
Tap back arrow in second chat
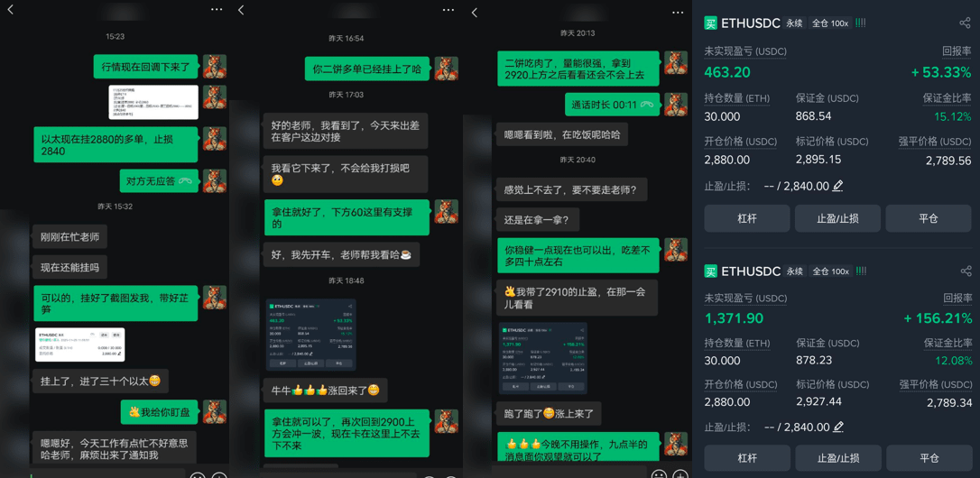click(241, 10)
